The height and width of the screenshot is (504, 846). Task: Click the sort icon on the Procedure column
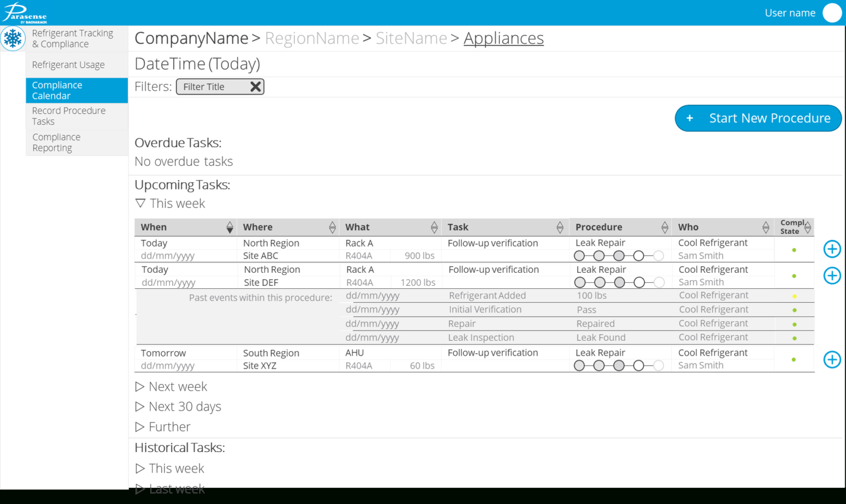665,227
